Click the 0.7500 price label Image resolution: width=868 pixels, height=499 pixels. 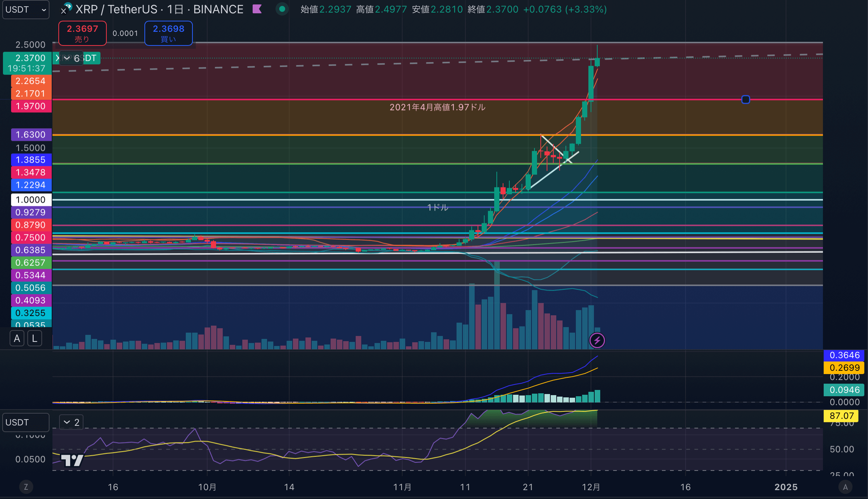pos(31,237)
